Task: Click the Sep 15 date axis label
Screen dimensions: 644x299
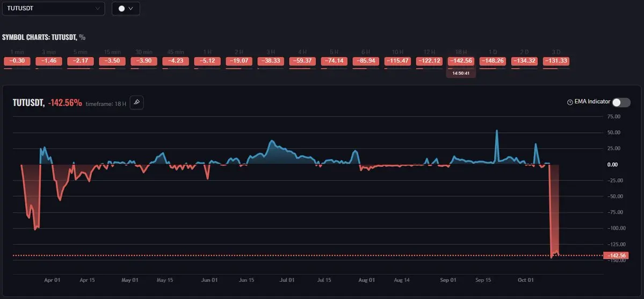Action: [483, 280]
